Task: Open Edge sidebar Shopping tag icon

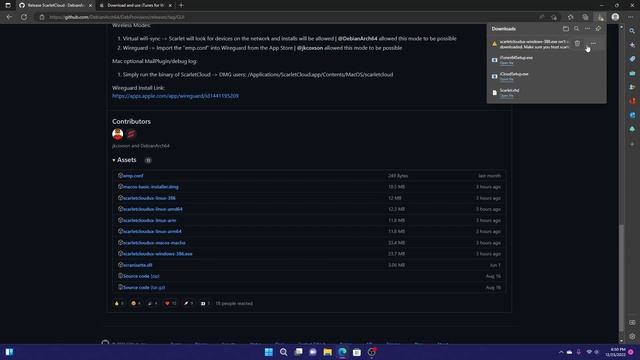Action: click(x=632, y=59)
